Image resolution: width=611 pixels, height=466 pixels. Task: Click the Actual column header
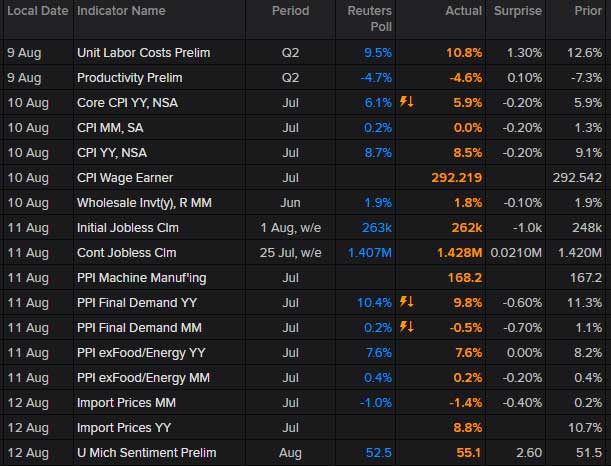point(464,11)
